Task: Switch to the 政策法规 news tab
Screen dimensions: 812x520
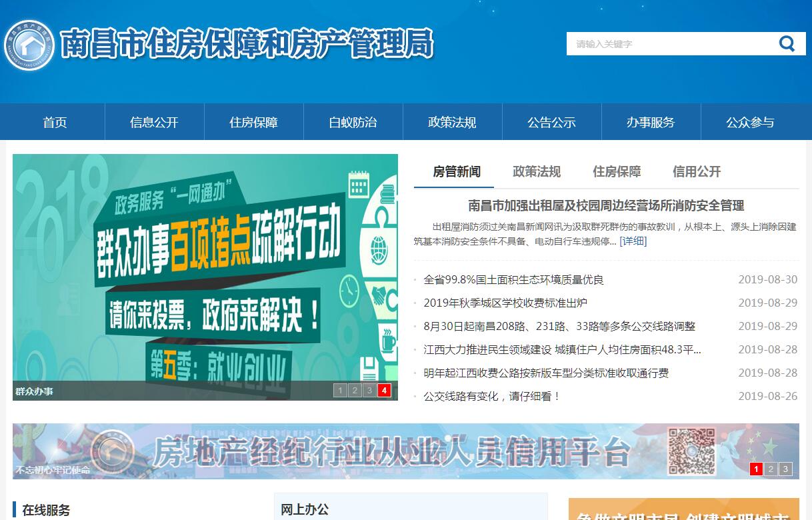Action: coord(537,172)
